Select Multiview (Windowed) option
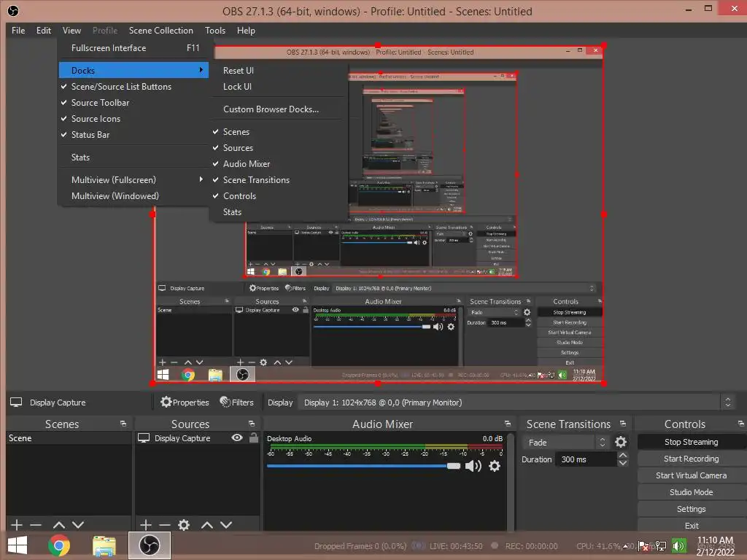The height and width of the screenshot is (560, 747). [x=133, y=196]
